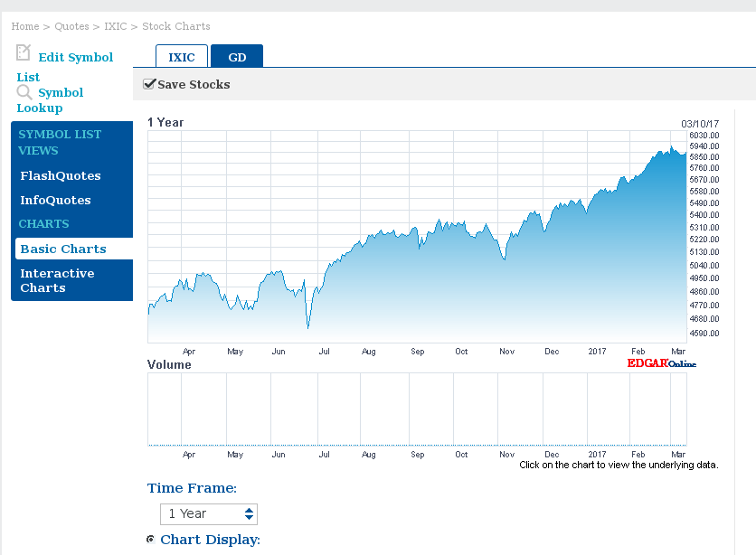Click the 4590.00 price axis label
This screenshot has height=555, width=756.
704,334
